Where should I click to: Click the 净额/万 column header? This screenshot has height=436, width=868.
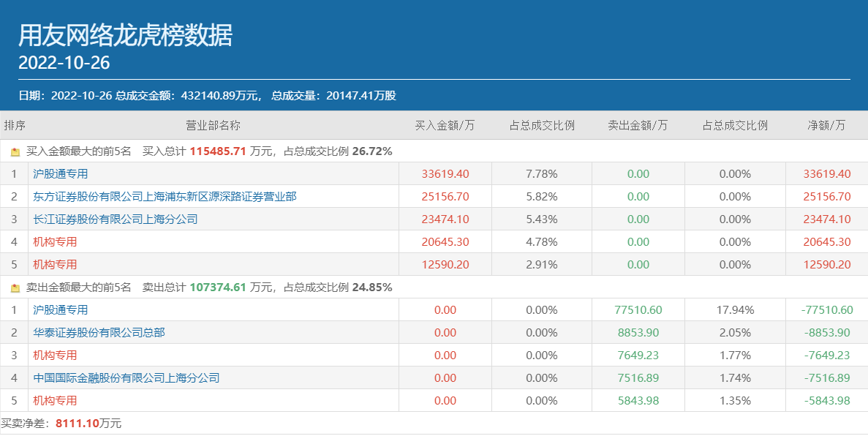826,125
